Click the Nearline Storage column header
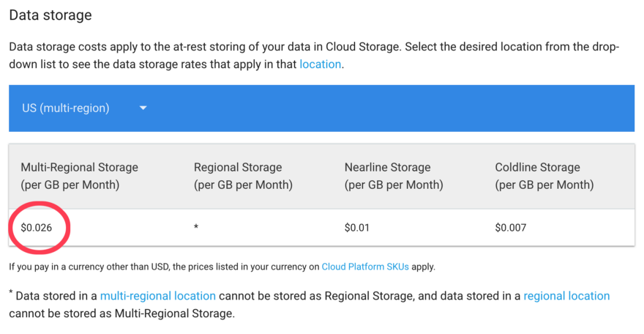The width and height of the screenshot is (644, 334). click(x=394, y=176)
